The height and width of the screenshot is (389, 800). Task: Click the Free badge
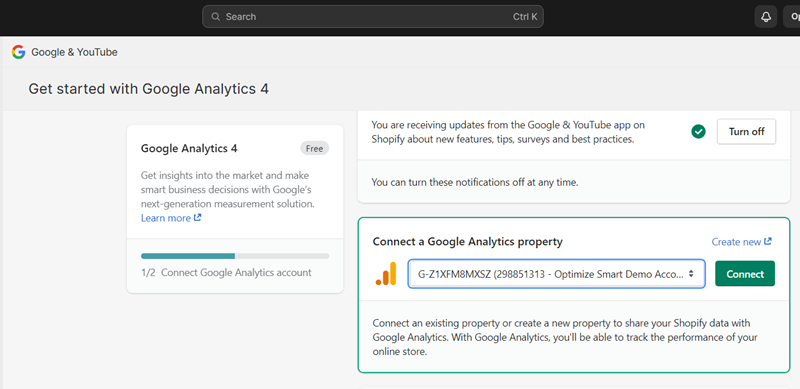[x=314, y=149]
